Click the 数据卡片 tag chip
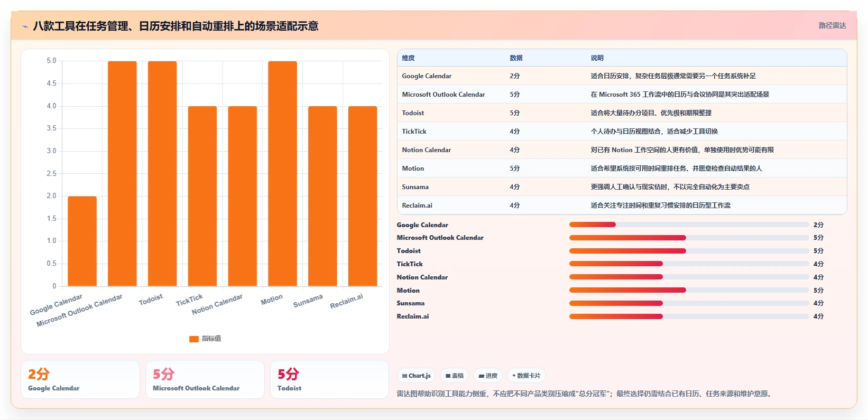This screenshot has height=420, width=868. coord(526,376)
